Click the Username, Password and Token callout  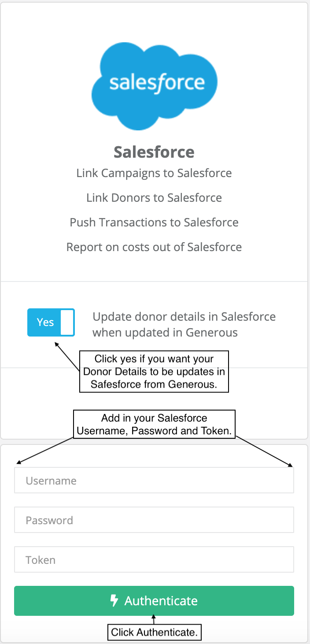(x=154, y=424)
